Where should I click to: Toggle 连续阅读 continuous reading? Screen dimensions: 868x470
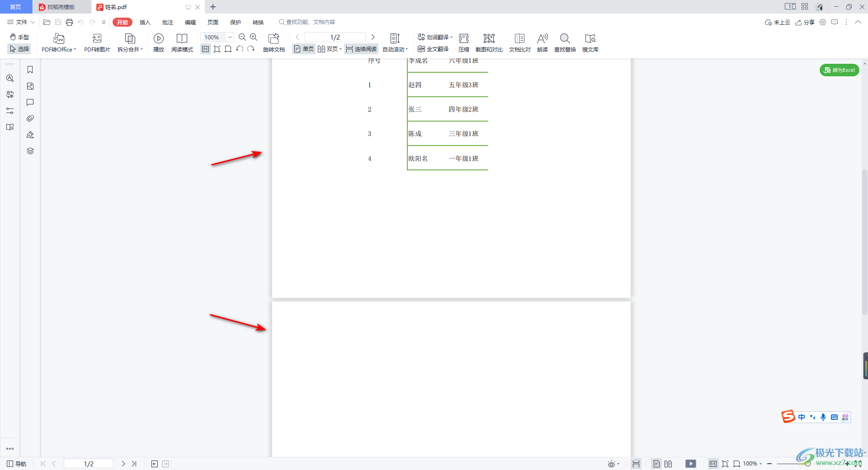[x=361, y=49]
